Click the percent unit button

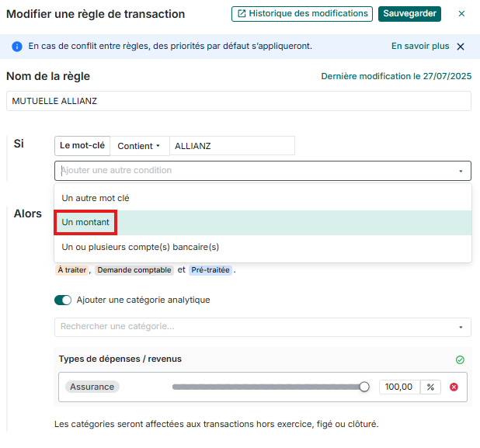coord(430,387)
